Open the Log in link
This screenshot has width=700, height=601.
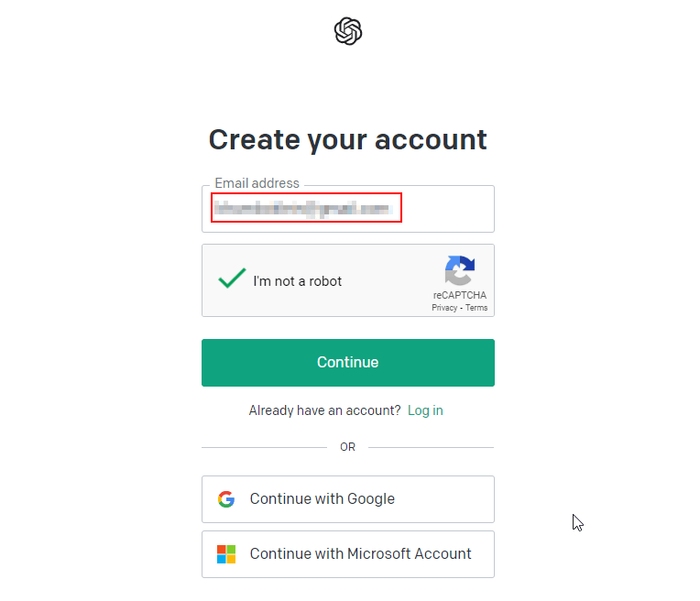tap(425, 410)
